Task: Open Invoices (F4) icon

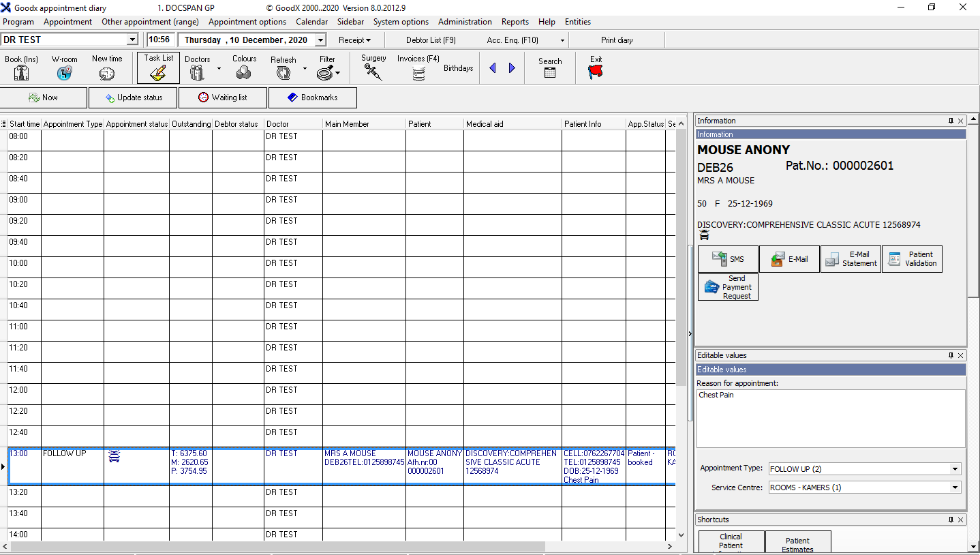Action: pos(418,74)
